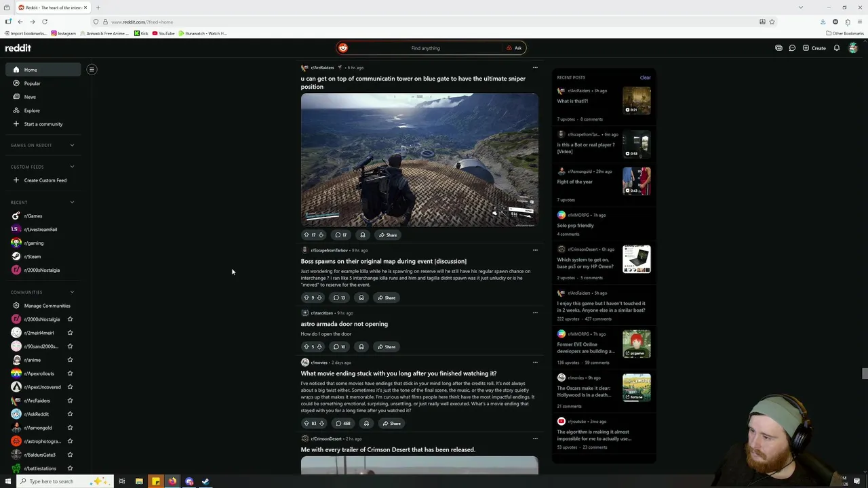This screenshot has width=868, height=488.
Task: Click the advertise icon in the header
Action: (778, 48)
